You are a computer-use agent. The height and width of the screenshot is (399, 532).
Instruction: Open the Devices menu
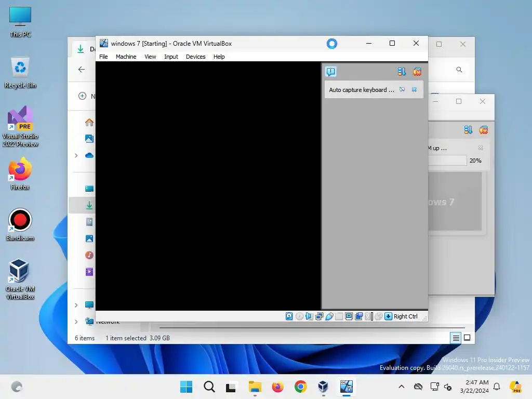pyautogui.click(x=195, y=57)
